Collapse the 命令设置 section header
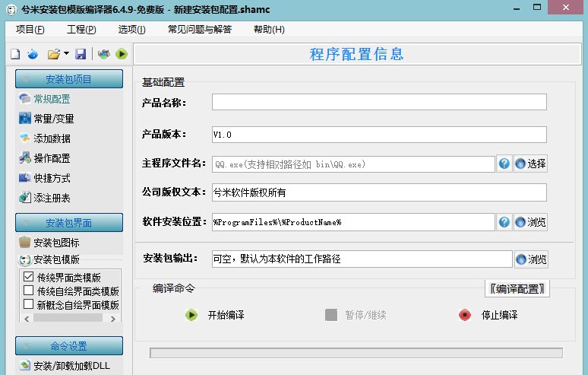Image resolution: width=588 pixels, height=375 pixels. pyautogui.click(x=69, y=346)
